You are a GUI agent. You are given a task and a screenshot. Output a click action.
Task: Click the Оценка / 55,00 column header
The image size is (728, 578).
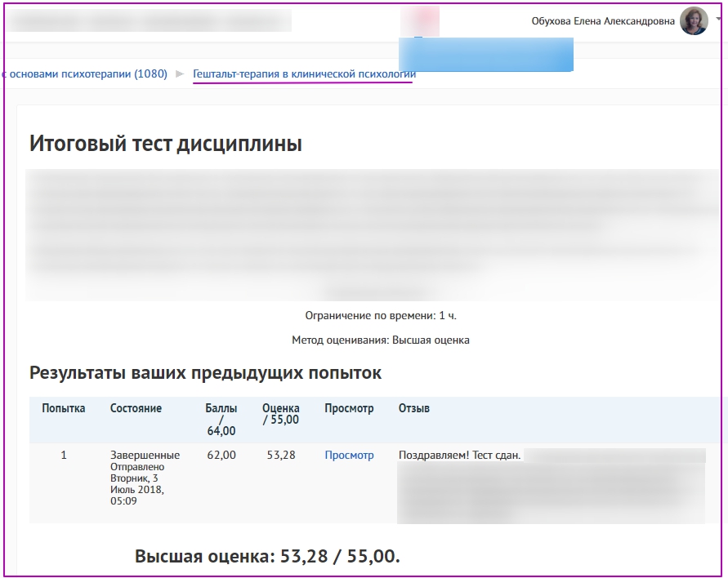280,414
